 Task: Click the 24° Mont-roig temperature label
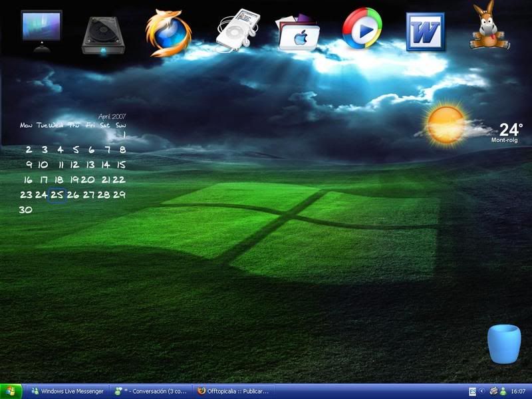510,132
